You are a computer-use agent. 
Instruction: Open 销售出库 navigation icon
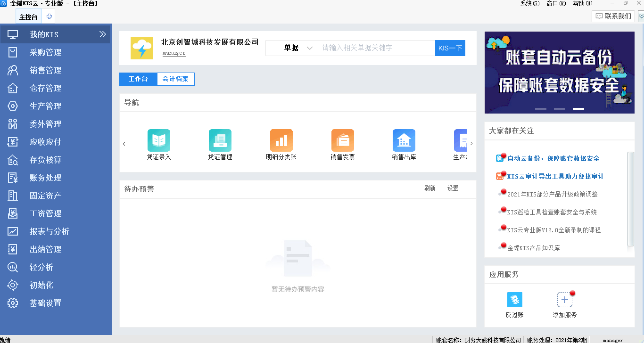[404, 140]
